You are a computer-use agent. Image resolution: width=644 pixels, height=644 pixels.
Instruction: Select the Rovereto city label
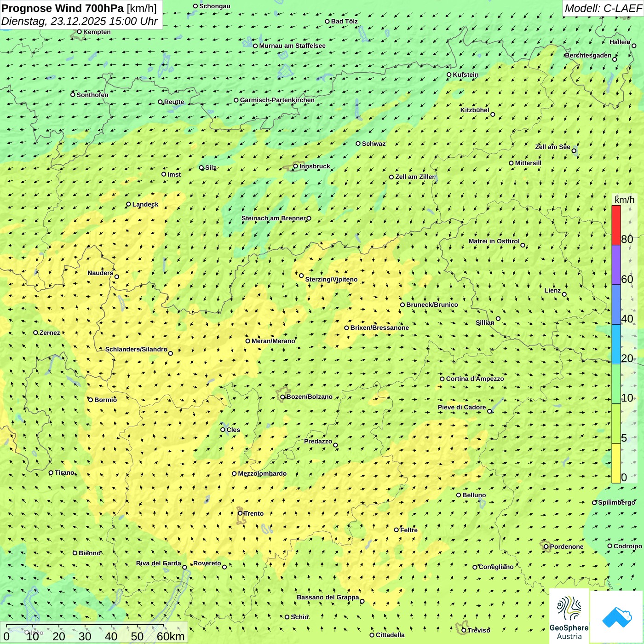207,563
